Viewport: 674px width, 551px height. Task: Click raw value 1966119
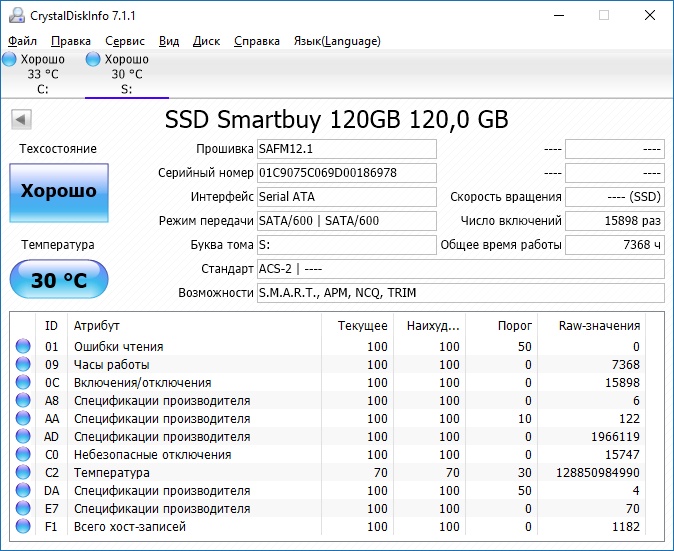click(615, 437)
